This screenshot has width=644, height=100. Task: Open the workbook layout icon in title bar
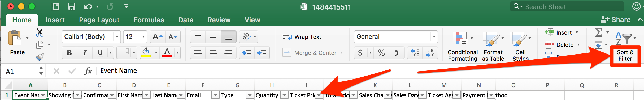55,6
